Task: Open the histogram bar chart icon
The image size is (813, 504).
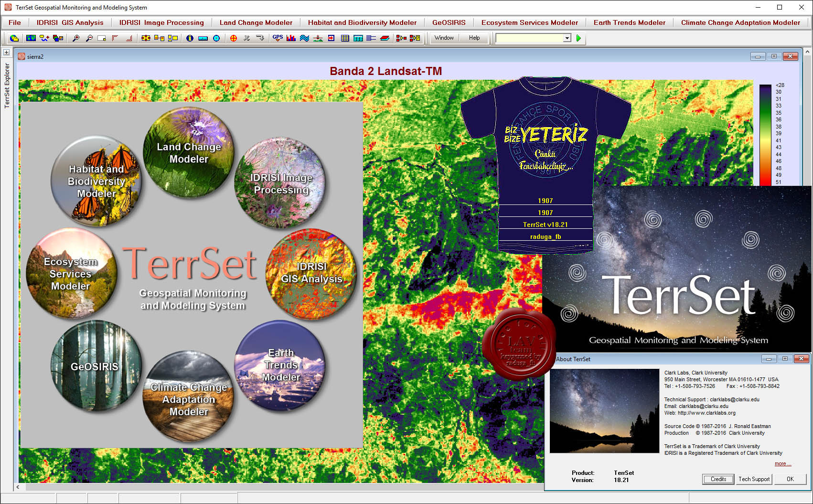Action: [291, 38]
